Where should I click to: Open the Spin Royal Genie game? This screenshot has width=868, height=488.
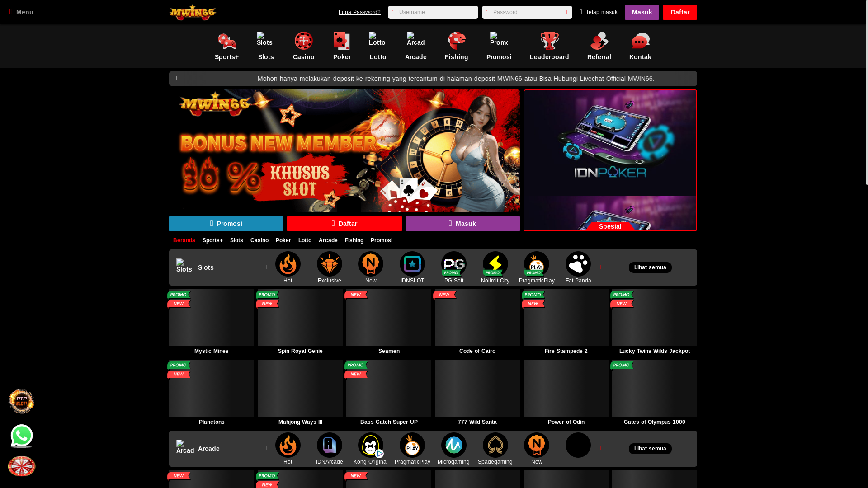300,318
